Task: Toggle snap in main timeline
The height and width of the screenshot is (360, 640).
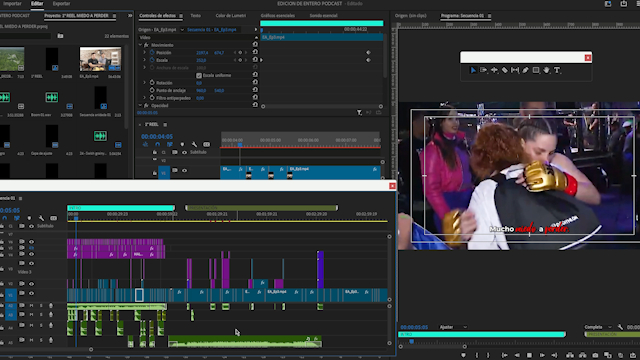Action: coord(5,218)
